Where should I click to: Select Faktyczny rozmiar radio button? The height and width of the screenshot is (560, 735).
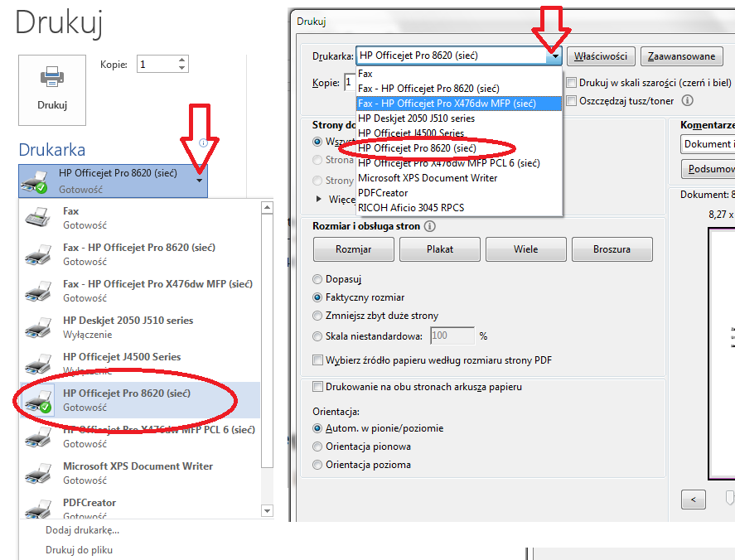(317, 297)
